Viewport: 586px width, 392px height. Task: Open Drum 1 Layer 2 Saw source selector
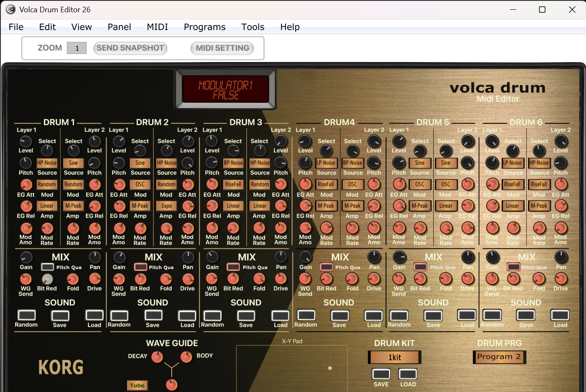[73, 163]
